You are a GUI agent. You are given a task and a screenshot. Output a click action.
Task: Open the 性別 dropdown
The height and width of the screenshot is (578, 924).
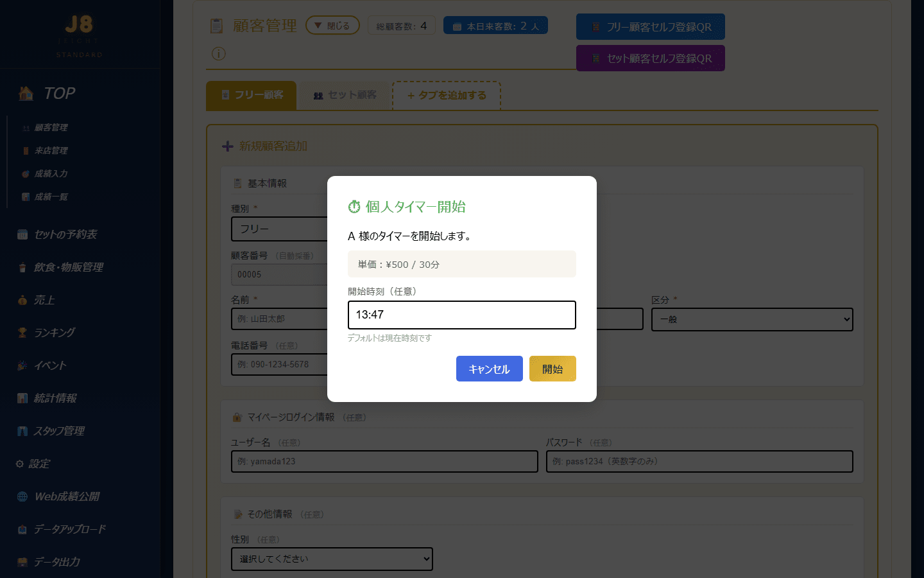(x=332, y=559)
